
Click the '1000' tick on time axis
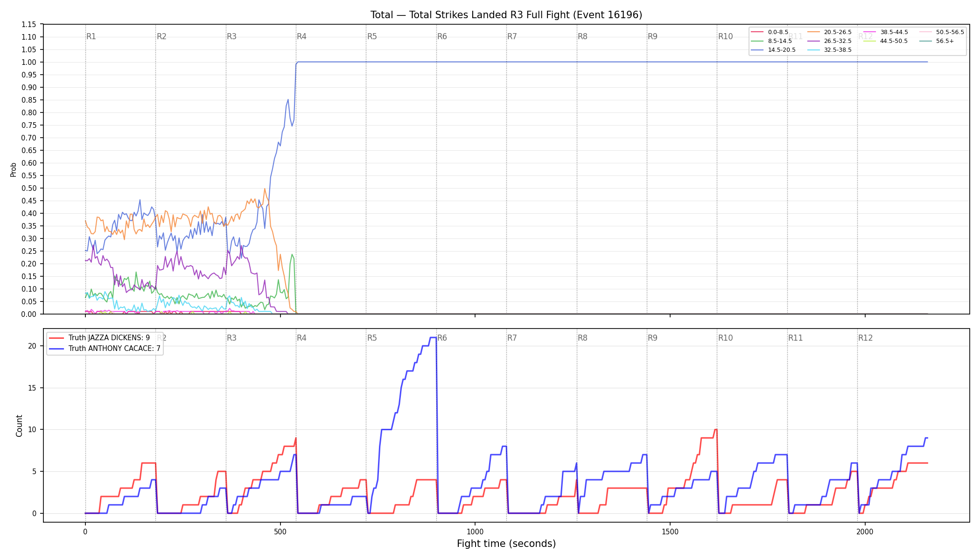(x=475, y=532)
